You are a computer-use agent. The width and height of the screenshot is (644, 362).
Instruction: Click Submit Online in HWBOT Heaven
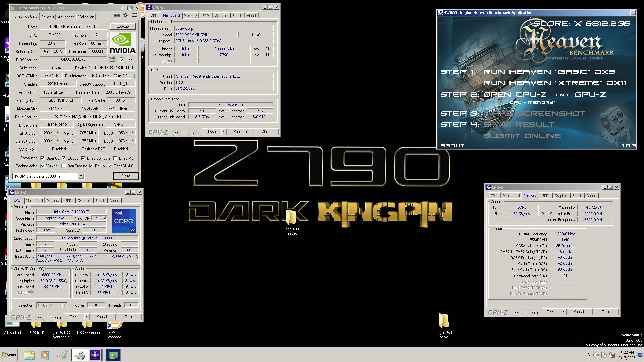coord(522,136)
